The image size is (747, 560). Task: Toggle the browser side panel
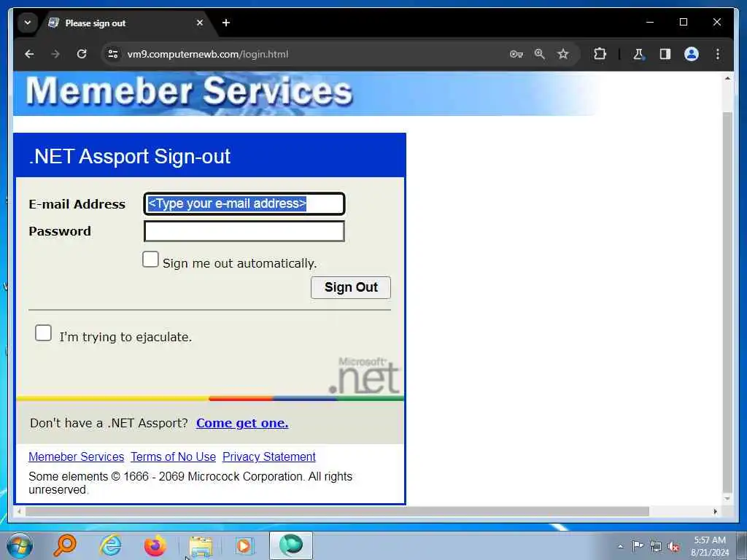pos(665,54)
